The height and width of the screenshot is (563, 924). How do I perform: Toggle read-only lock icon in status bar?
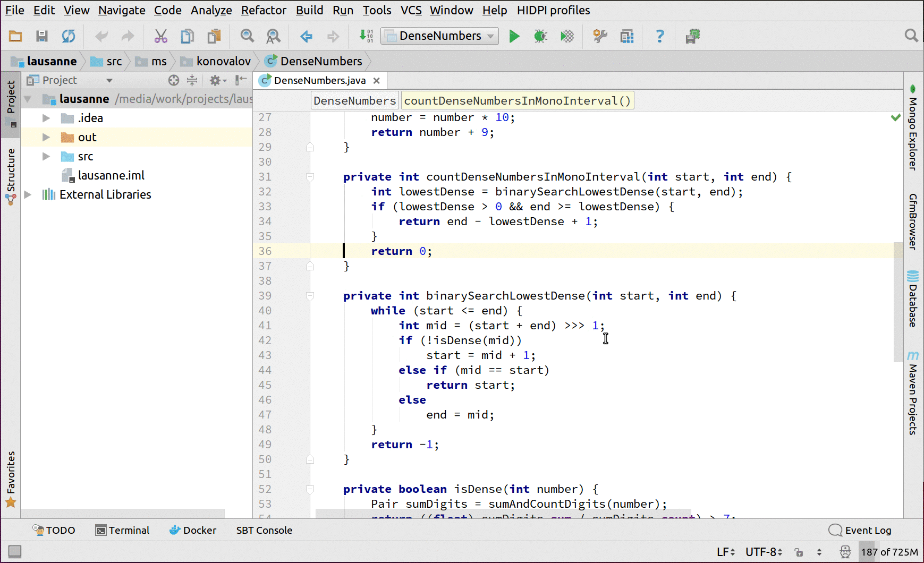pos(799,552)
